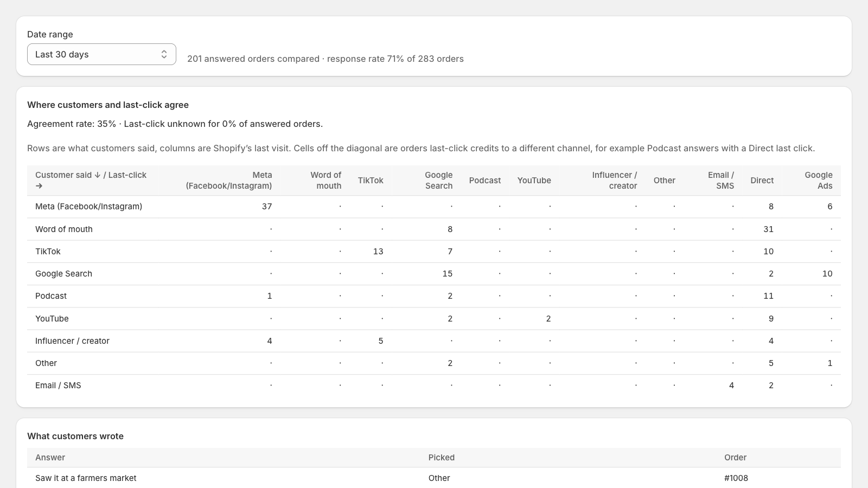Click the 'YouTube' column header

click(534, 181)
